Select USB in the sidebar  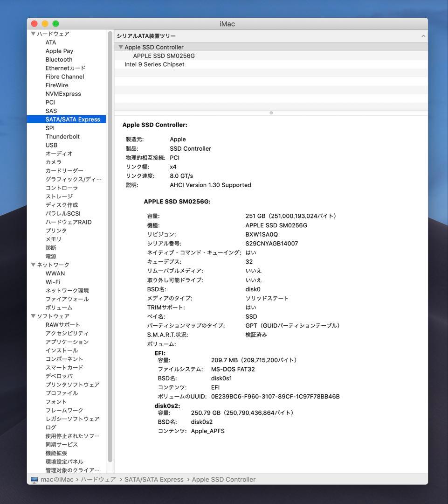click(x=51, y=145)
